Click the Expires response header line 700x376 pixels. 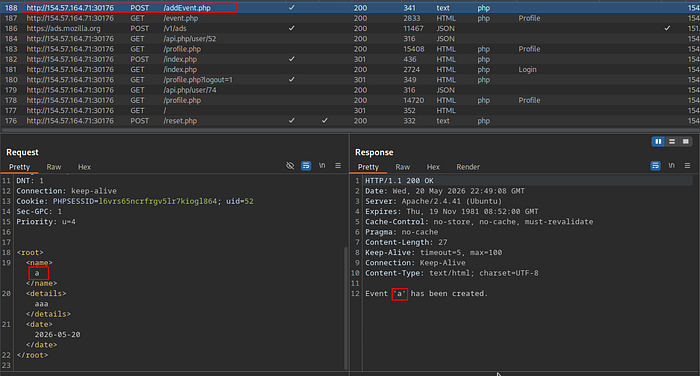pyautogui.click(x=452, y=212)
